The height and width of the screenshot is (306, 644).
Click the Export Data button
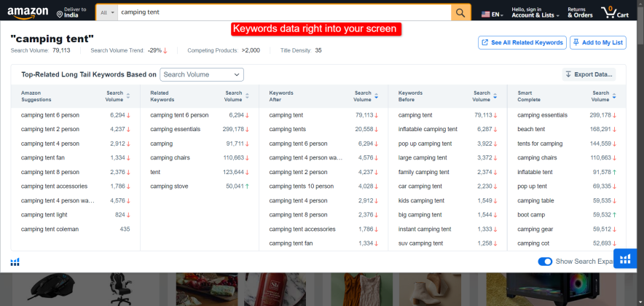(589, 74)
